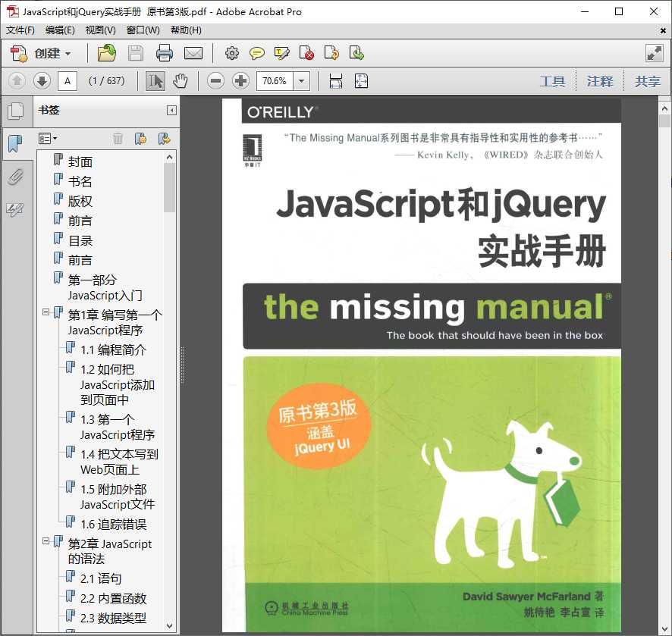Screen dimensions: 672x636
Task: Select the bookmarks panel icon
Action: point(15,143)
